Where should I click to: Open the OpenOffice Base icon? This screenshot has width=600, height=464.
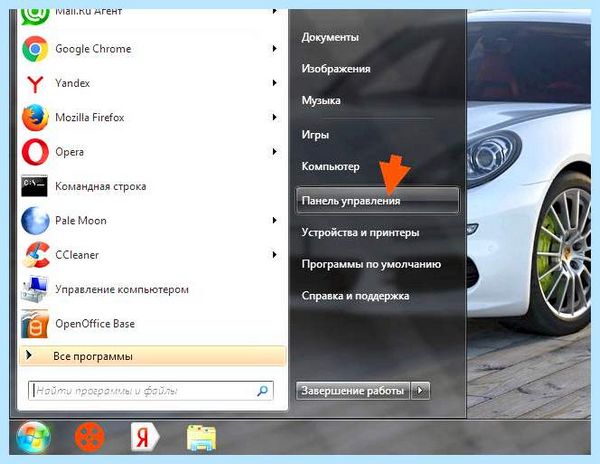(35, 324)
